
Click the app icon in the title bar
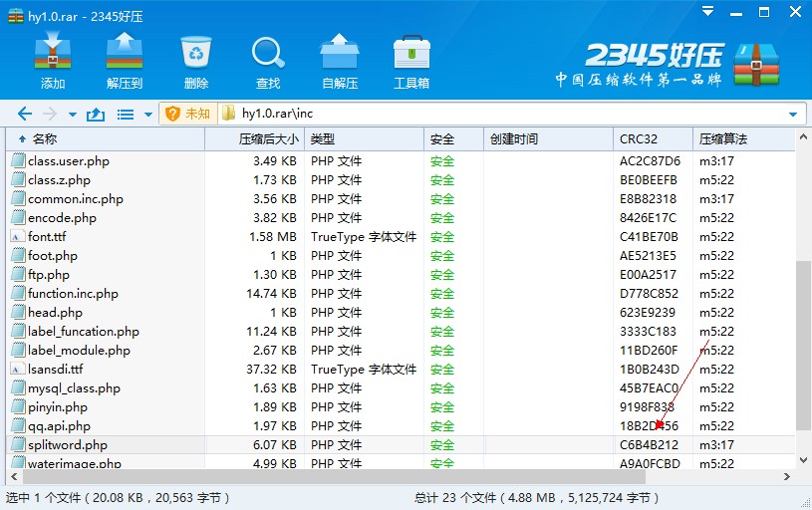16,16
